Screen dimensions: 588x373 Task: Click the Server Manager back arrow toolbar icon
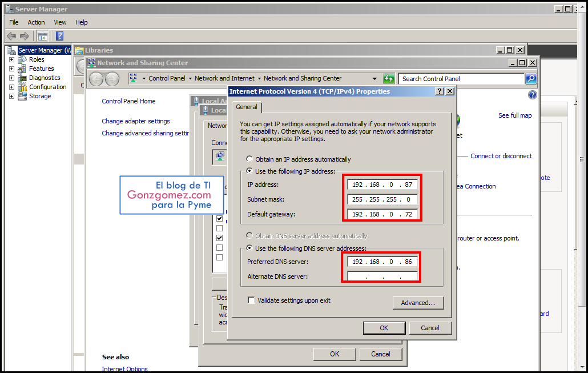coord(11,36)
